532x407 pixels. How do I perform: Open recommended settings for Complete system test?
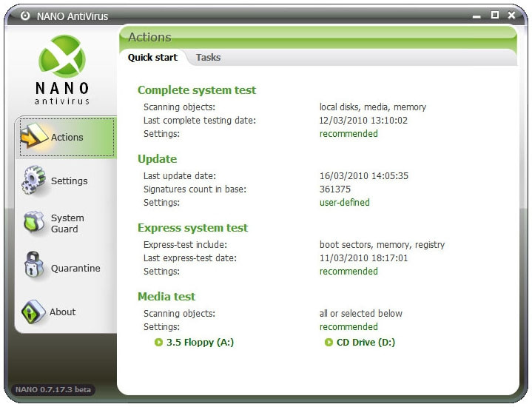349,133
